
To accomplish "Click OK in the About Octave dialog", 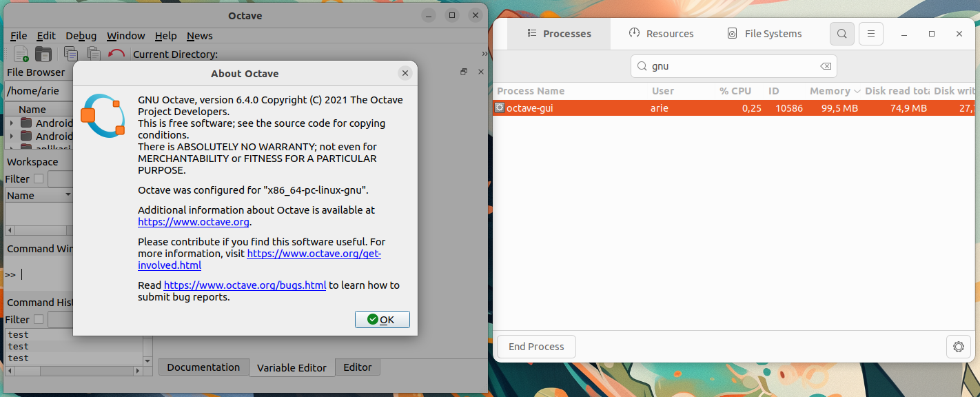I will 382,319.
